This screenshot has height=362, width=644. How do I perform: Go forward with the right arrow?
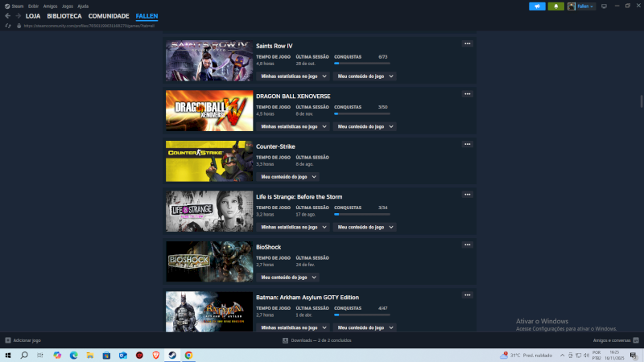[18, 16]
